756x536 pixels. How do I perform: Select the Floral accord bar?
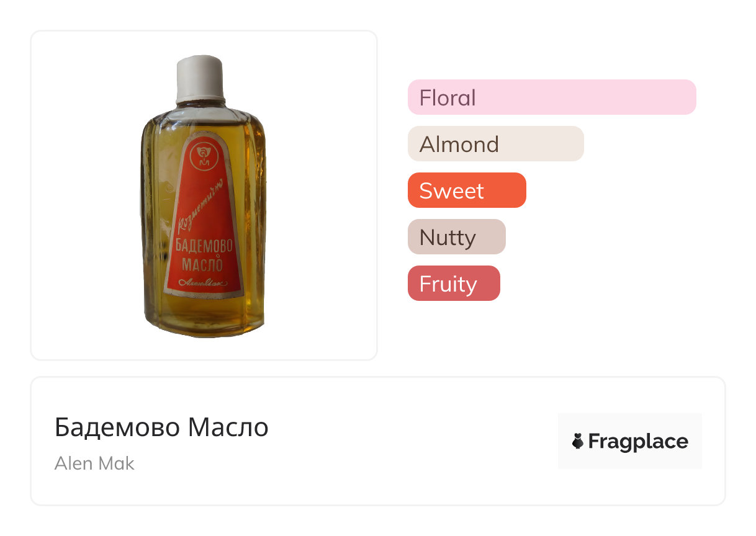(x=551, y=97)
